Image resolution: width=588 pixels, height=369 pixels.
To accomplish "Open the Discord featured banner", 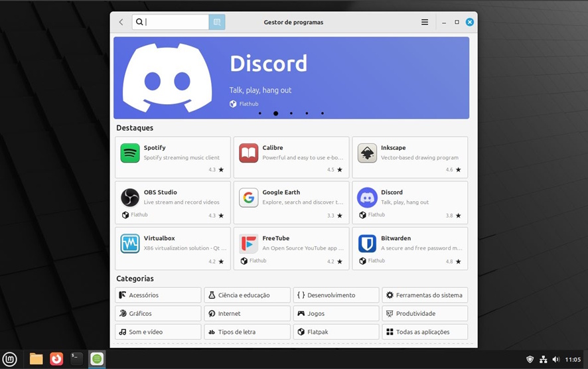I will click(x=291, y=78).
